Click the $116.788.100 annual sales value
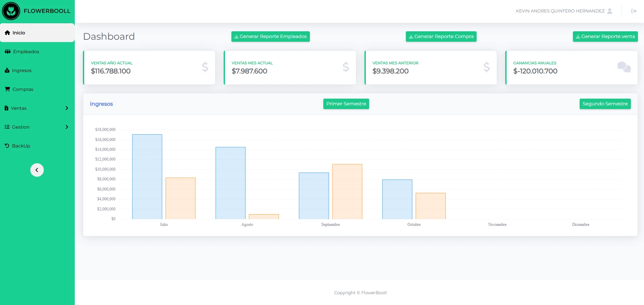 tap(111, 71)
